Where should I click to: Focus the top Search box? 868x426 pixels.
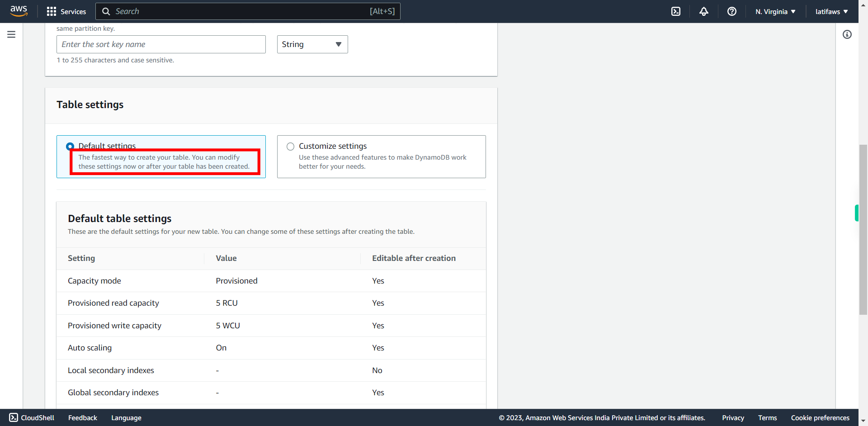(248, 11)
